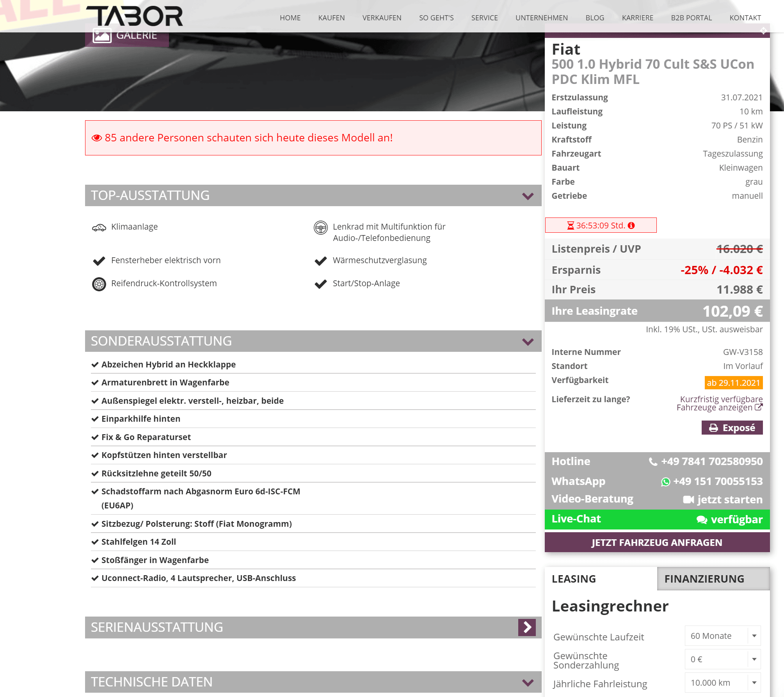Click the external link icon after Fahrzeuge anzeigen

(759, 407)
